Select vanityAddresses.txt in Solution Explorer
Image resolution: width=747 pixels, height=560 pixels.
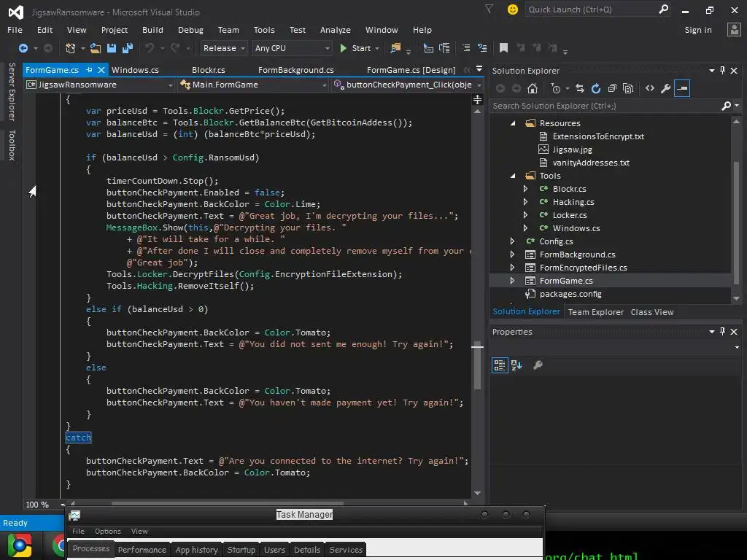(x=591, y=163)
